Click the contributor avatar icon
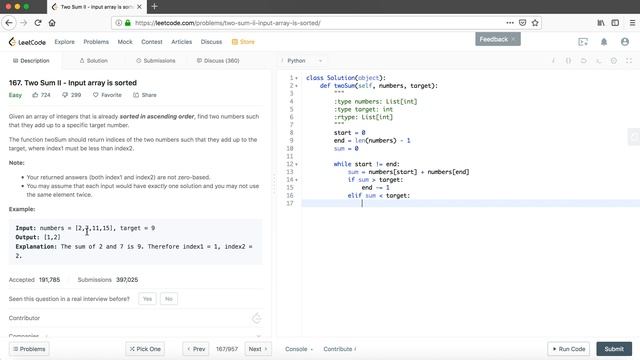This screenshot has width=640, height=360. tap(256, 318)
